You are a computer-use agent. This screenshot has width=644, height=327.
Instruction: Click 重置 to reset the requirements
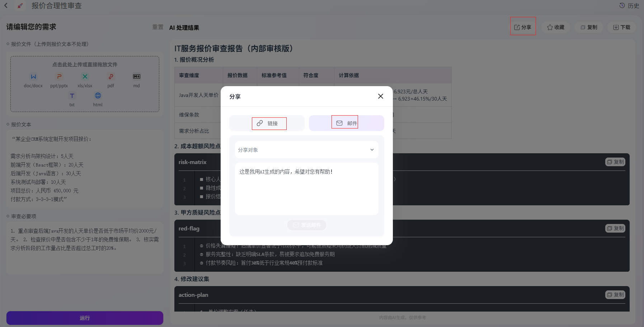pyautogui.click(x=158, y=27)
